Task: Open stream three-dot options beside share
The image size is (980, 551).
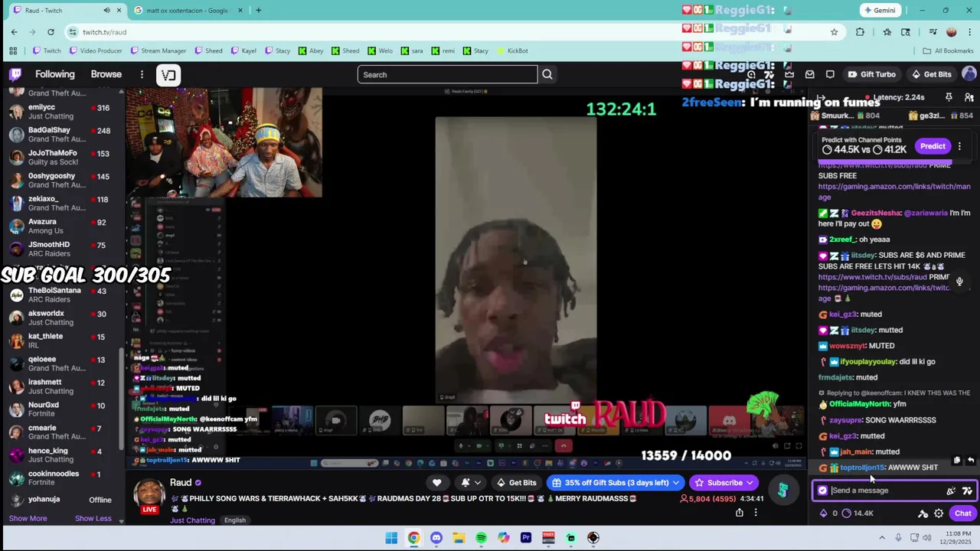Action: tap(756, 513)
